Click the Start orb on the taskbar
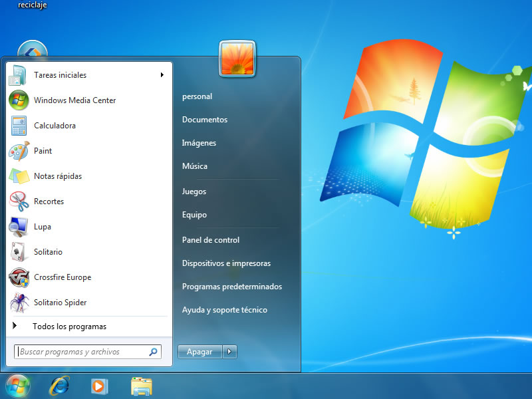The image size is (532, 399). (18, 386)
